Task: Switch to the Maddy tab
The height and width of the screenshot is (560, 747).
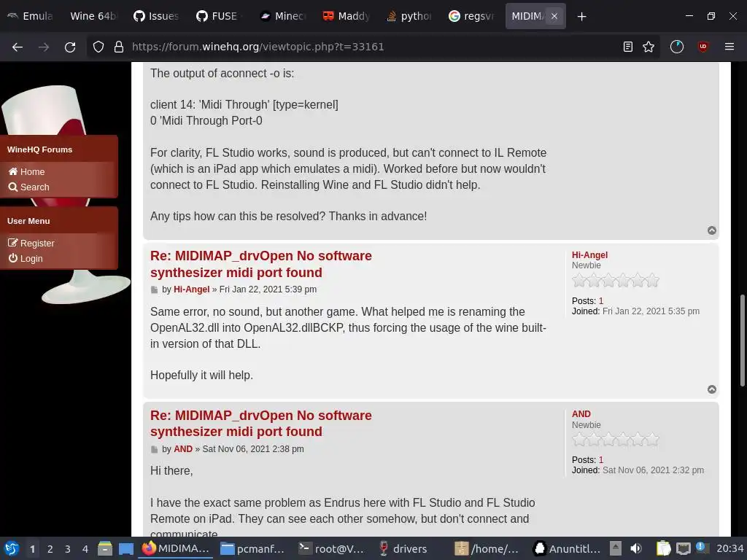Action: point(346,16)
